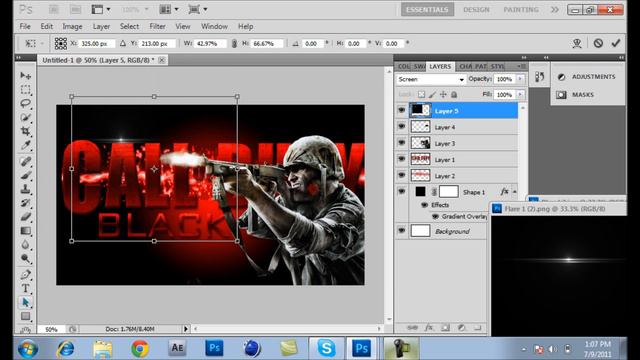The width and height of the screenshot is (640, 360).
Task: Click the reference point location grid
Action: click(x=61, y=43)
